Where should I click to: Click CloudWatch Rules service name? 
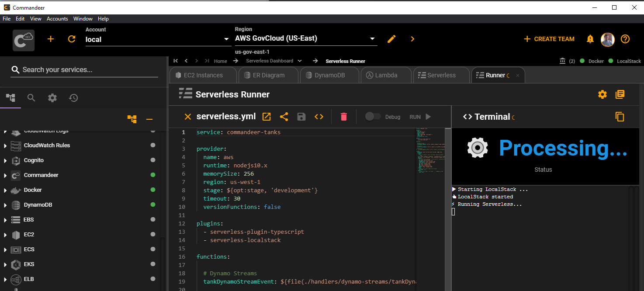(47, 145)
